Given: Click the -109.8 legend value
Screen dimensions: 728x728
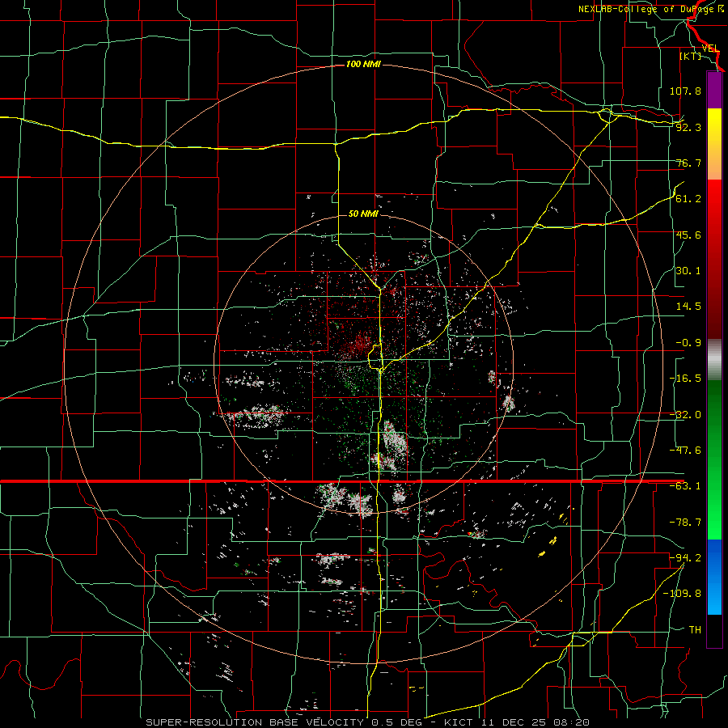Looking at the screenshot, I should tap(682, 594).
